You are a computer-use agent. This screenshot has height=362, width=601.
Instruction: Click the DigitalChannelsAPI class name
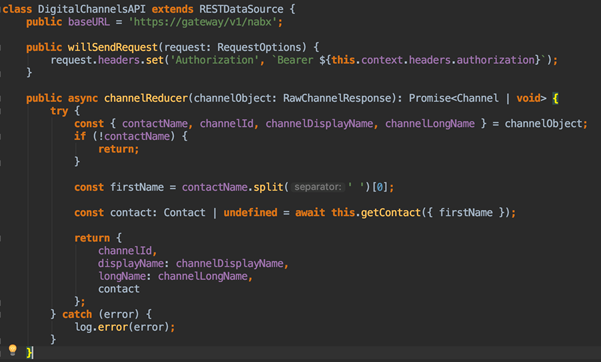[92, 9]
